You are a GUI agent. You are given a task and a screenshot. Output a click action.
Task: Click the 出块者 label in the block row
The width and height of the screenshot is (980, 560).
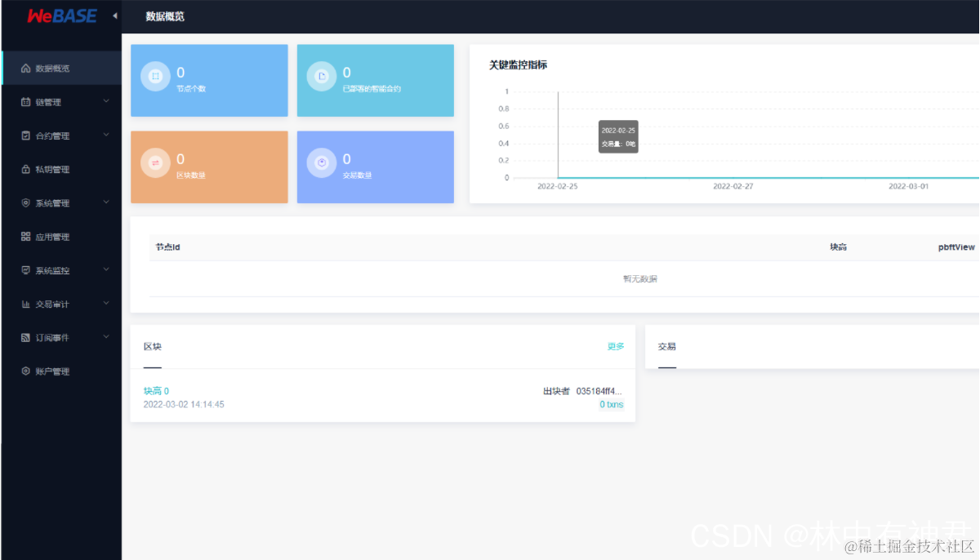click(x=556, y=391)
